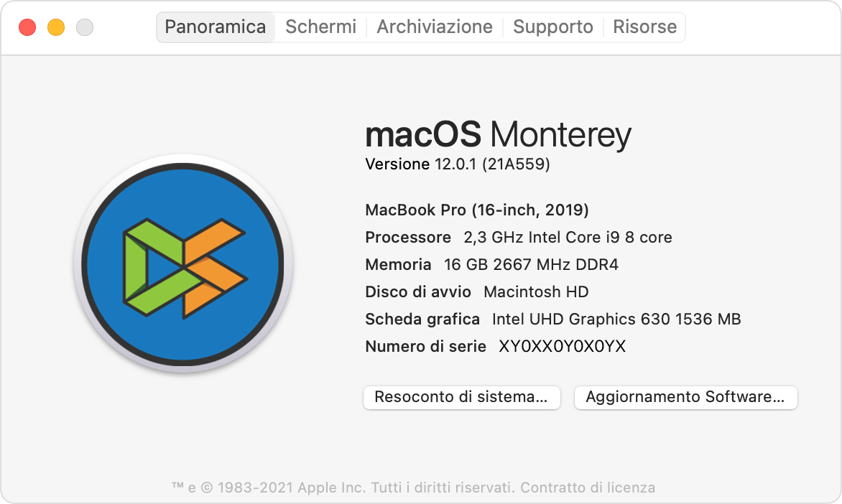The height and width of the screenshot is (504, 842).
Task: Click the macOS Monterey title
Action: point(498,135)
